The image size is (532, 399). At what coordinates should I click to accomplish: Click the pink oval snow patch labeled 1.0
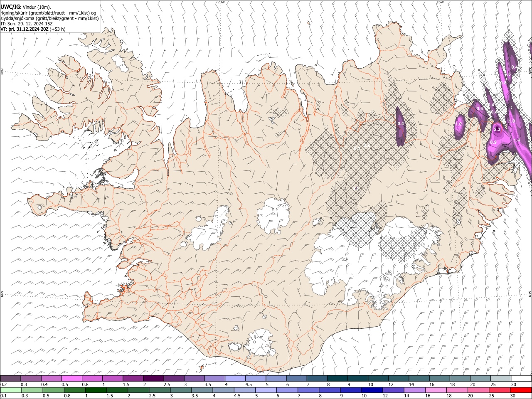[459, 126]
